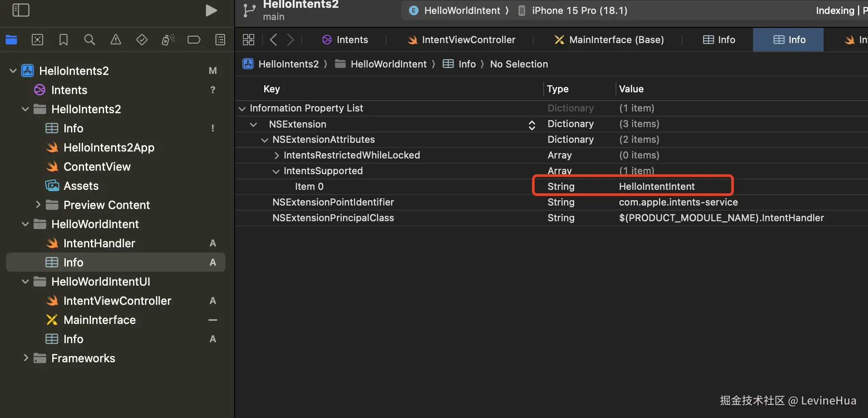The width and height of the screenshot is (868, 418).
Task: Click the git branch icon
Action: (x=249, y=11)
